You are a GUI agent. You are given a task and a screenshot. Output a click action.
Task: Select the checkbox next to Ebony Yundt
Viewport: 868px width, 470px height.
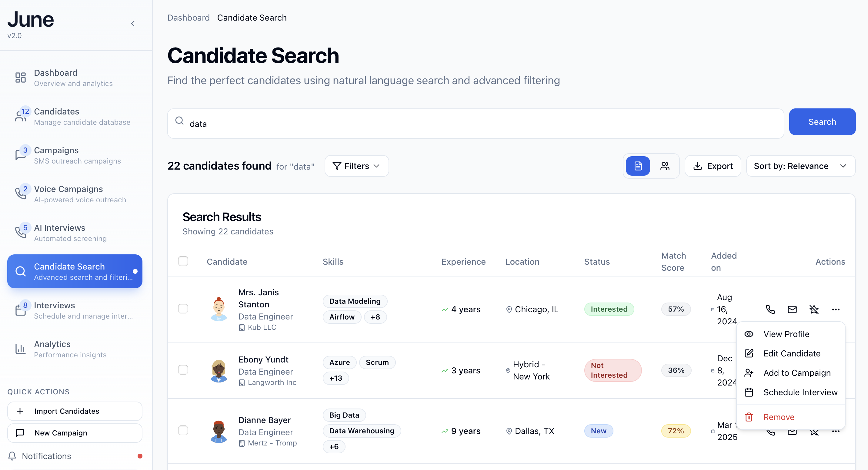point(183,370)
